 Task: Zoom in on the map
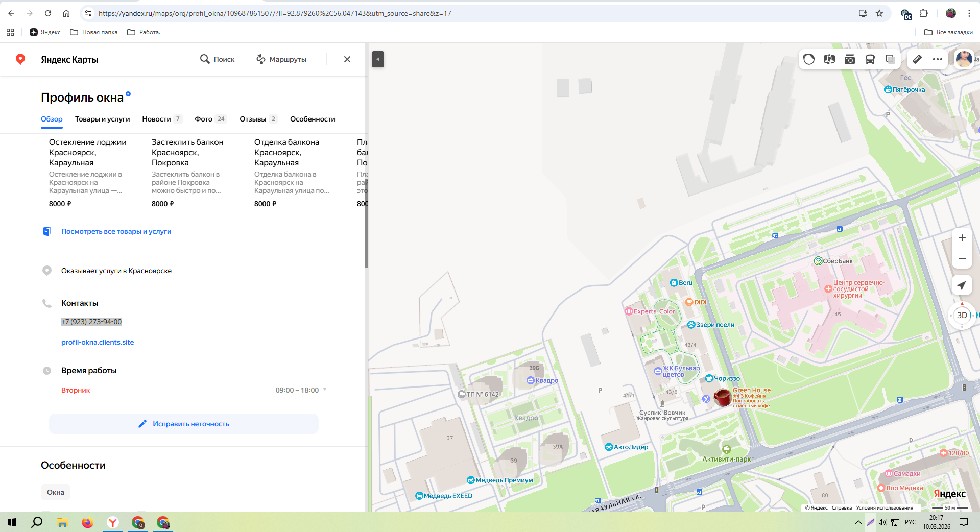tap(962, 238)
